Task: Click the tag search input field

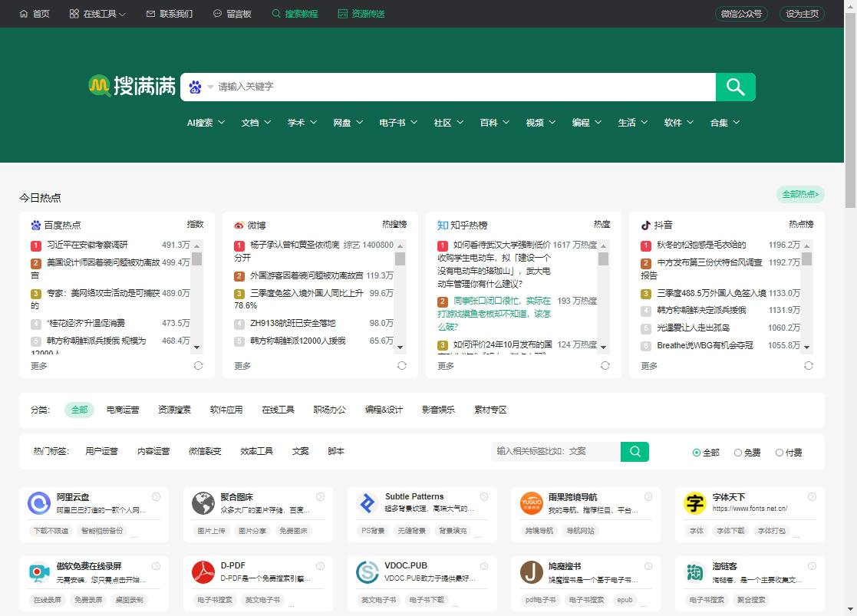Action: point(555,452)
